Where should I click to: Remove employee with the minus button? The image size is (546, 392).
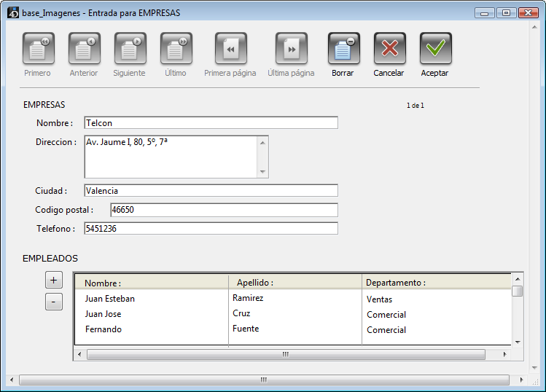[53, 302]
